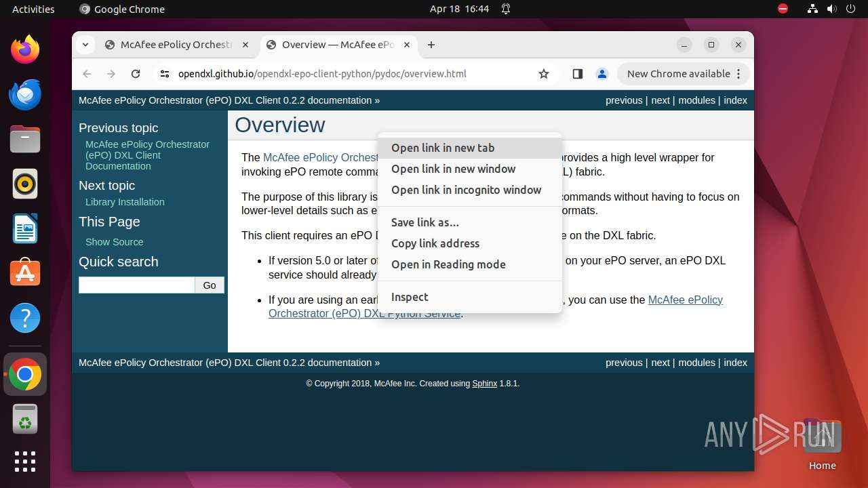Open the Sphinx link in footer
The width and height of the screenshot is (868, 488).
[485, 384]
